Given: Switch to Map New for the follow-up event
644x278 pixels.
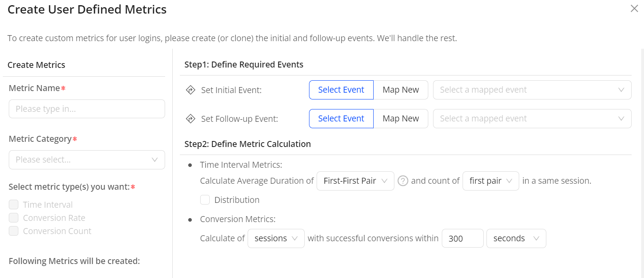Looking at the screenshot, I should [400, 119].
